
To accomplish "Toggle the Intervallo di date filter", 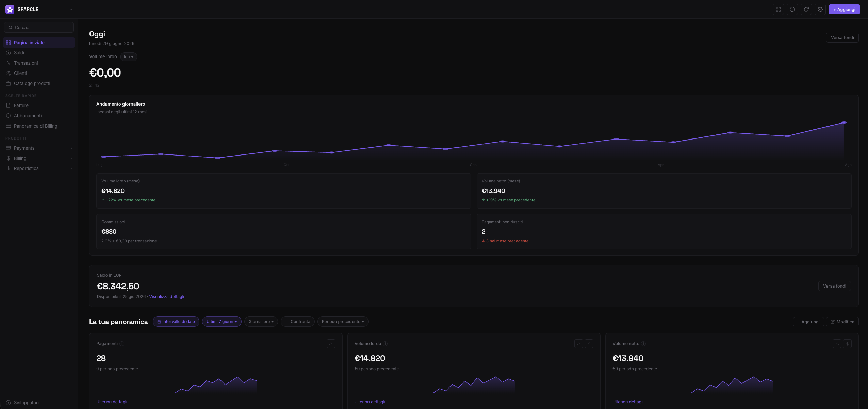I will point(176,322).
